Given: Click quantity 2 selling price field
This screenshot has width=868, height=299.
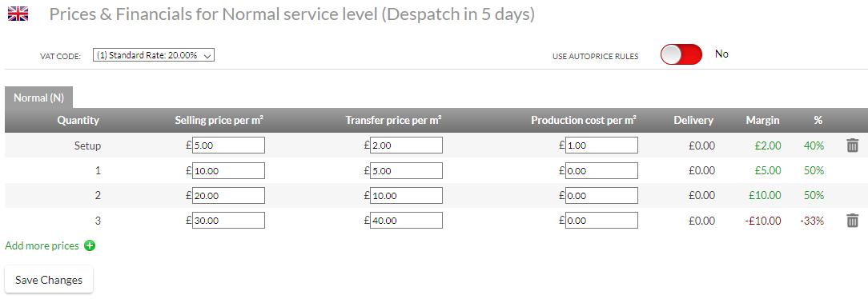Looking at the screenshot, I should [229, 195].
